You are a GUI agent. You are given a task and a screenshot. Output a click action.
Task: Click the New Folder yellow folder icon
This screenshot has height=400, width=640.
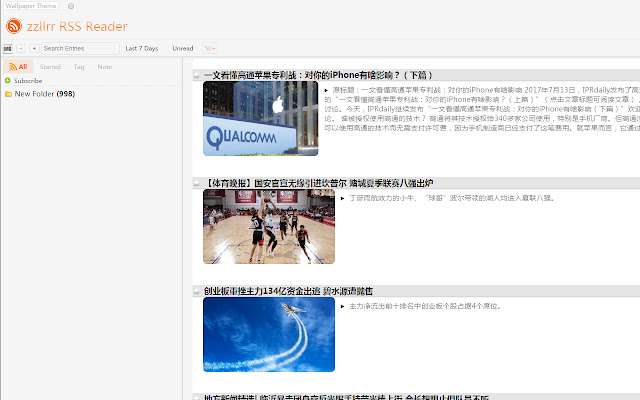coord(8,94)
